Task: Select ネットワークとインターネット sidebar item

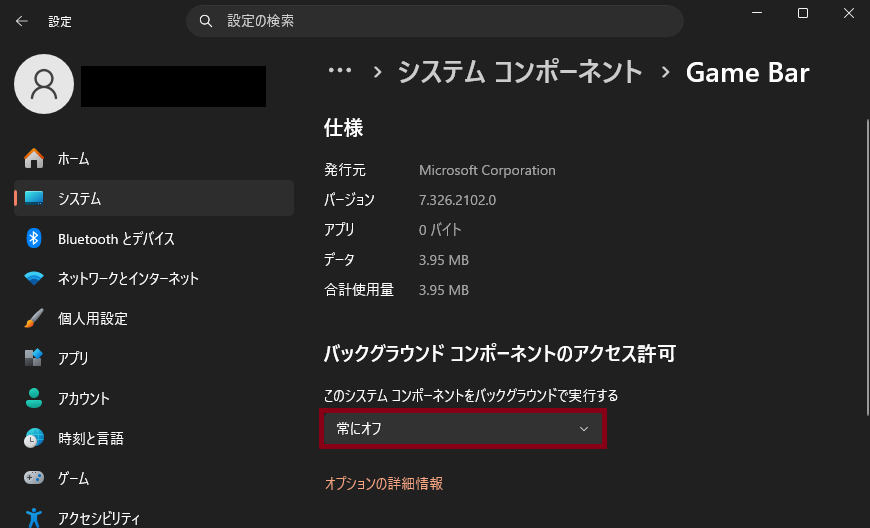Action: pyautogui.click(x=128, y=278)
